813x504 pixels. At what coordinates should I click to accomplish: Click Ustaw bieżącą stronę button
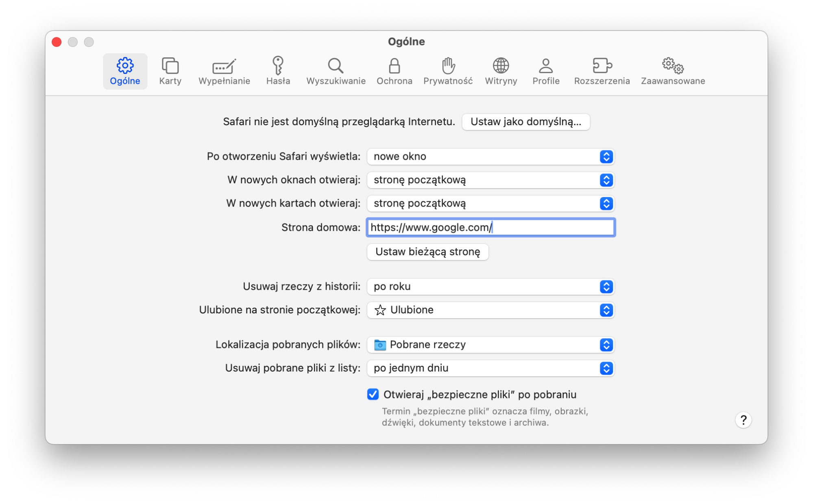pos(427,252)
